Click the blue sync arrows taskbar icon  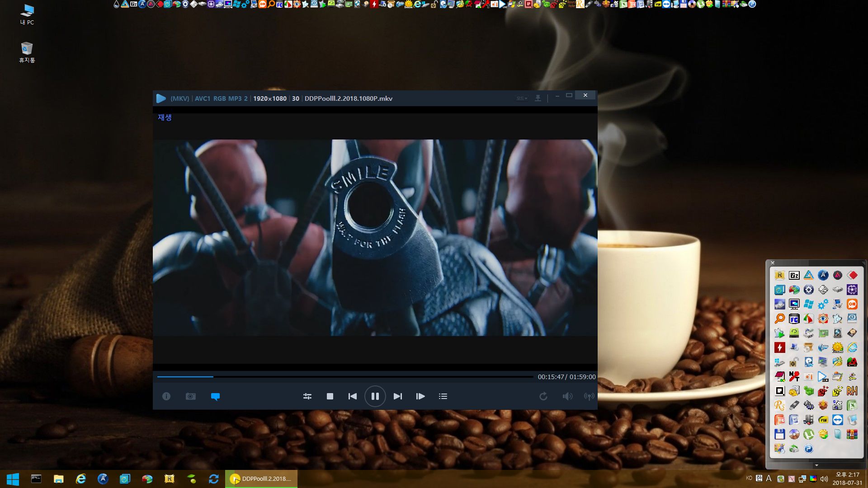(x=214, y=479)
